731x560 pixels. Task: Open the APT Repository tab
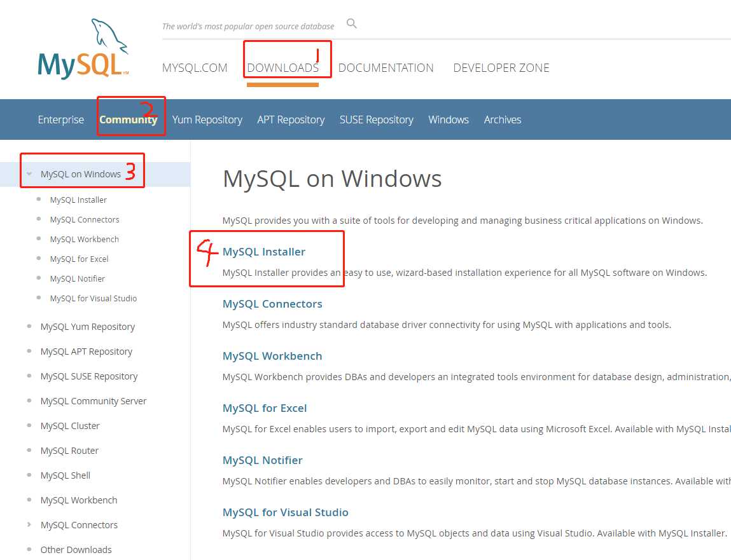point(291,120)
